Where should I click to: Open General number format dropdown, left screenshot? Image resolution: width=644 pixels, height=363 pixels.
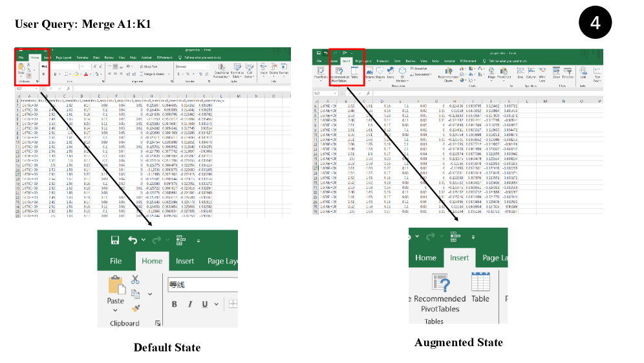pos(192,67)
